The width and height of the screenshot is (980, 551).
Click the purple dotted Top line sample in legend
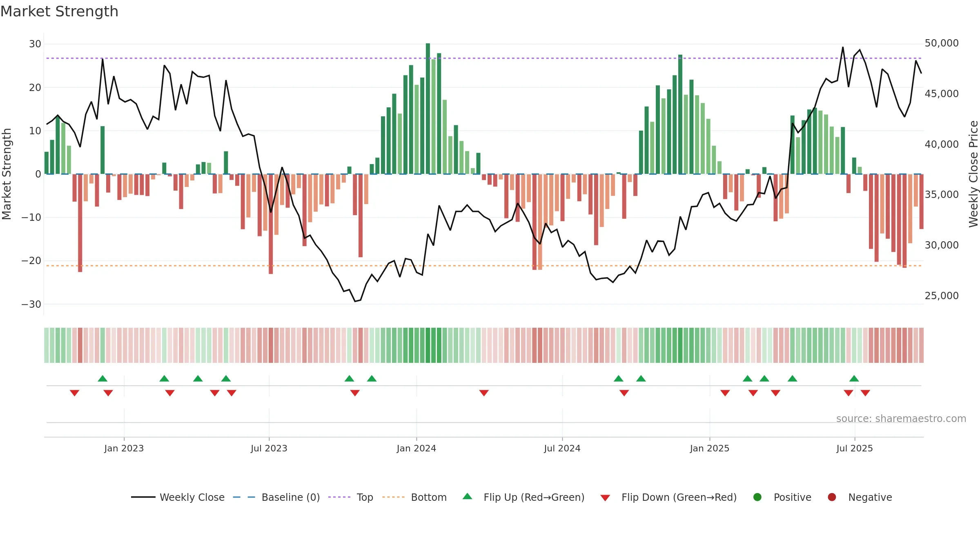(x=339, y=497)
